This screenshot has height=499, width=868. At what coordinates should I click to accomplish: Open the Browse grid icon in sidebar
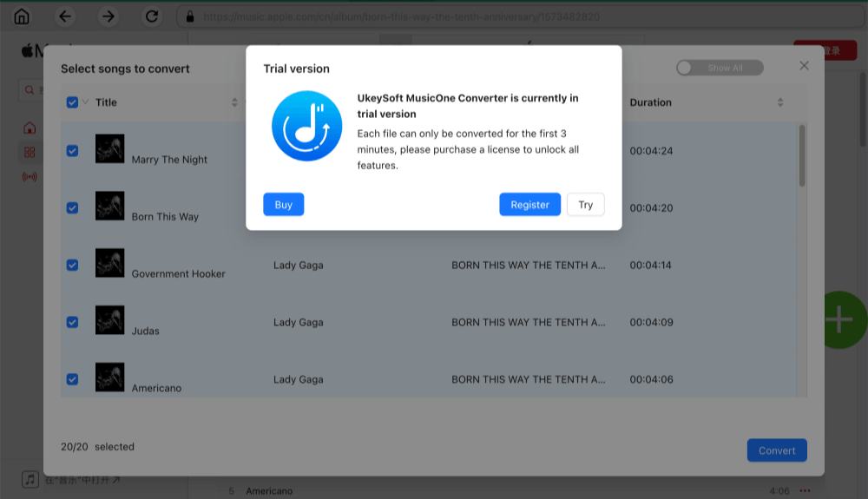30,152
